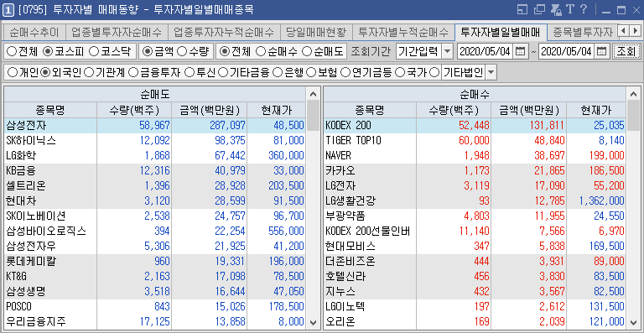Select the LG화학 row
The height and width of the screenshot is (333, 644).
coord(155,156)
